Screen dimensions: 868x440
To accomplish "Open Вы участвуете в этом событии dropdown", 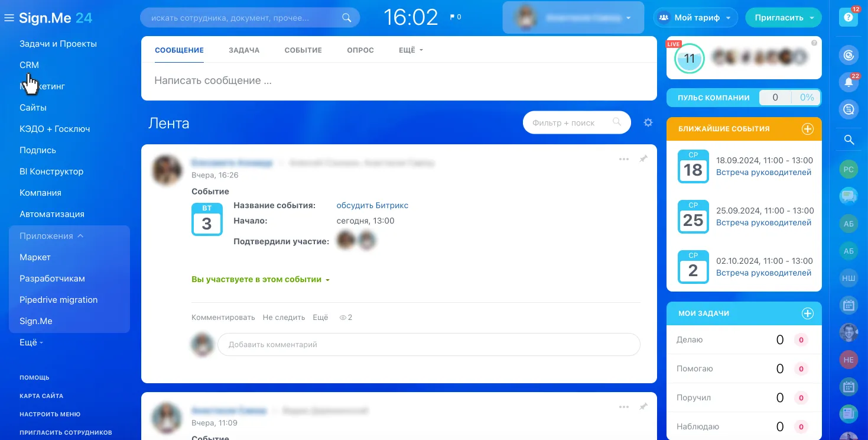I will (261, 279).
